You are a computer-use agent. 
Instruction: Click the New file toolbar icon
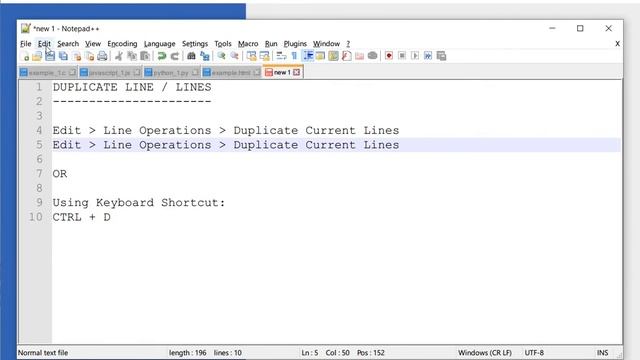(24, 56)
